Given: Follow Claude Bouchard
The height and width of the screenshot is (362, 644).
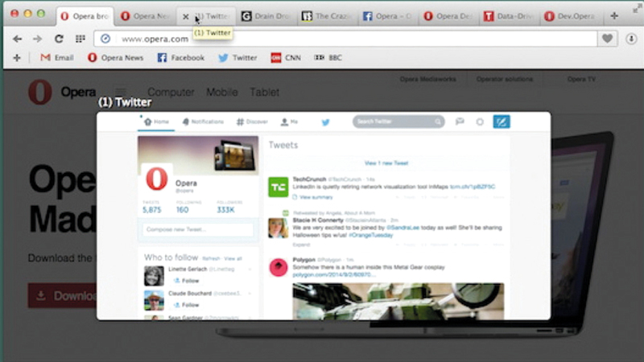Looking at the screenshot, I should tap(187, 306).
